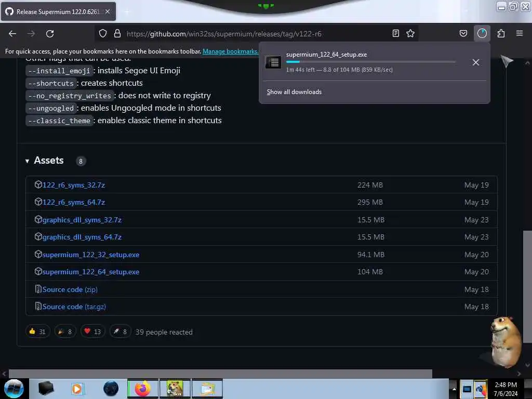Click the downloads progress toolbar icon
The width and height of the screenshot is (532, 399).
click(482, 33)
